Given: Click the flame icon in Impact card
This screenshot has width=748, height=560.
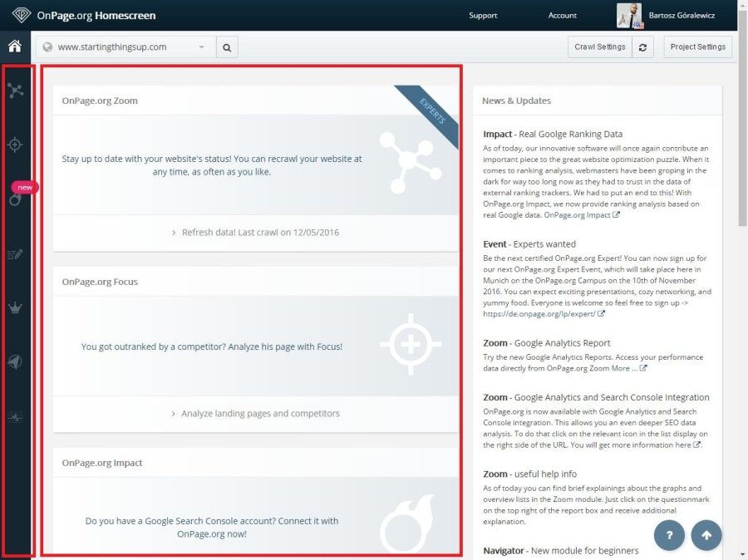Looking at the screenshot, I should (x=407, y=523).
